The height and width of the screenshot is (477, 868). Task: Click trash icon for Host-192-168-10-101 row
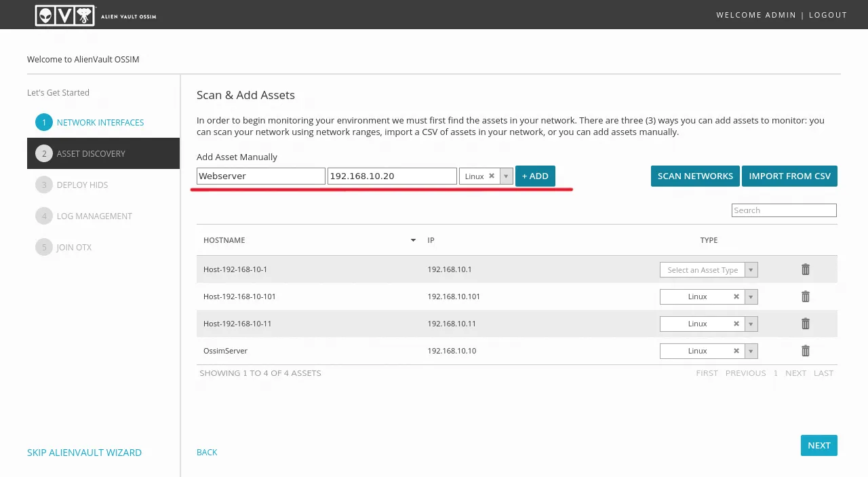806,297
